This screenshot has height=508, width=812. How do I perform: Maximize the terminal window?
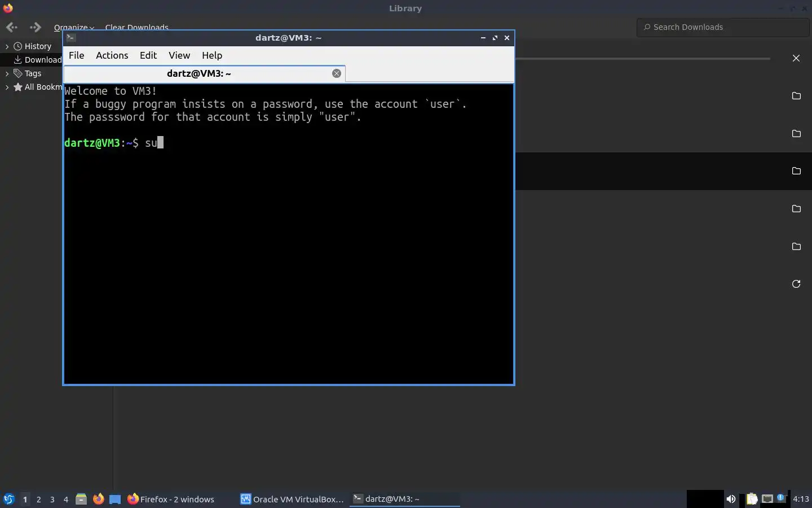[495, 38]
